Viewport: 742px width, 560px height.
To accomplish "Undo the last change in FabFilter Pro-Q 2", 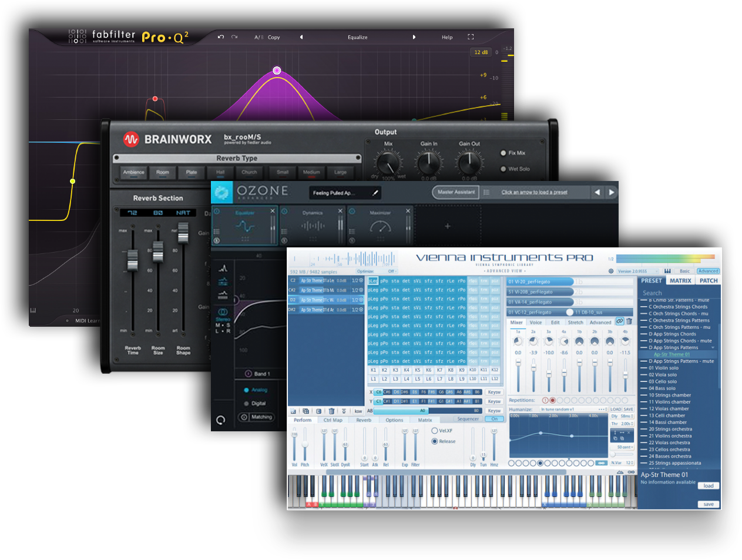I will point(221,37).
